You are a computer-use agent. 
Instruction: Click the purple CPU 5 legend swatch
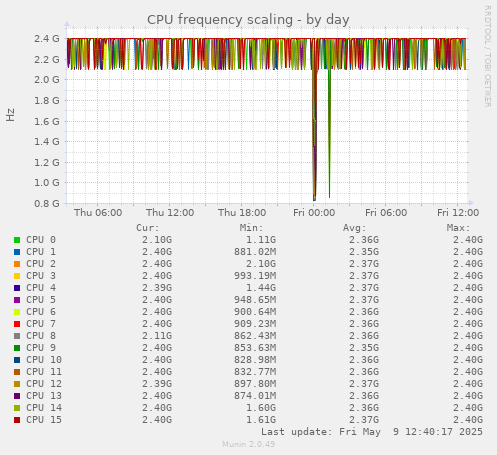(17, 300)
